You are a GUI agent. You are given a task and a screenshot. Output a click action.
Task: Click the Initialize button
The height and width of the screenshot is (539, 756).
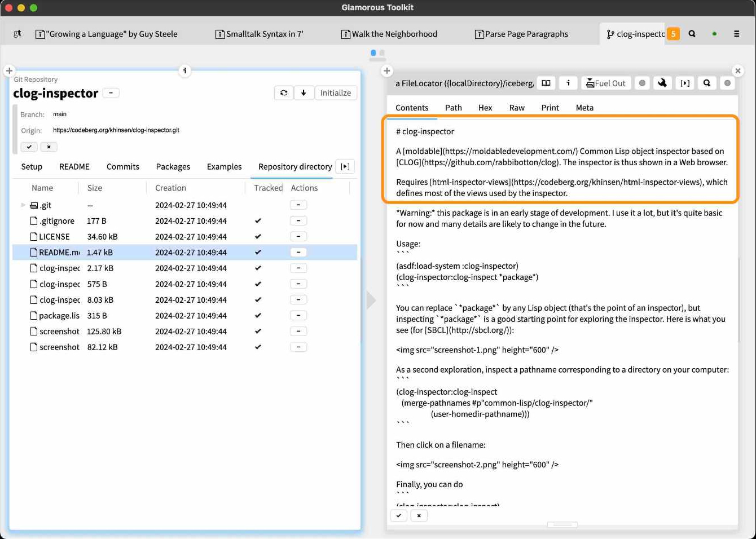tap(336, 93)
